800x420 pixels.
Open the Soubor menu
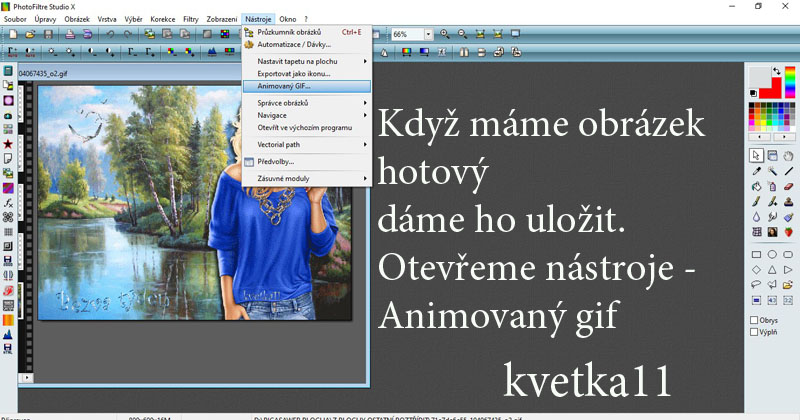tap(15, 19)
